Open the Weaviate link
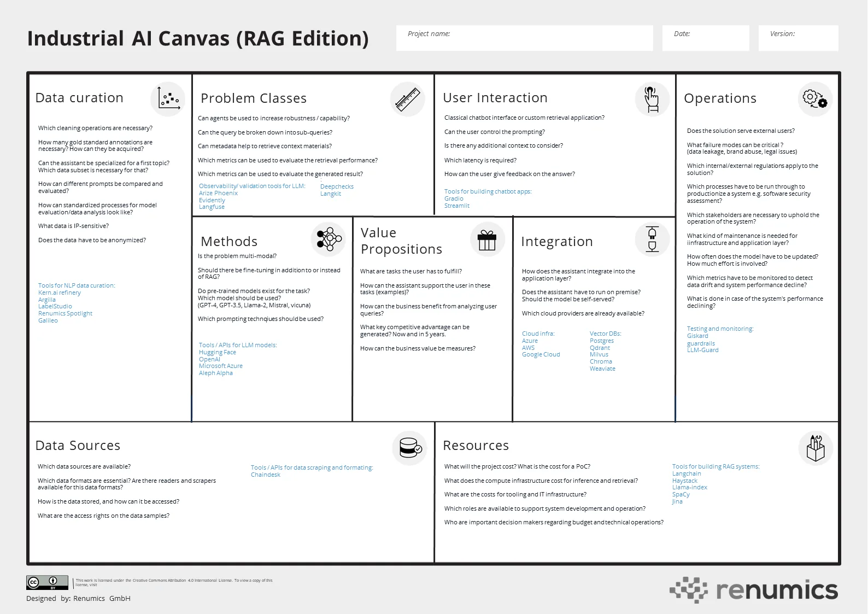868x614 pixels. coord(602,369)
